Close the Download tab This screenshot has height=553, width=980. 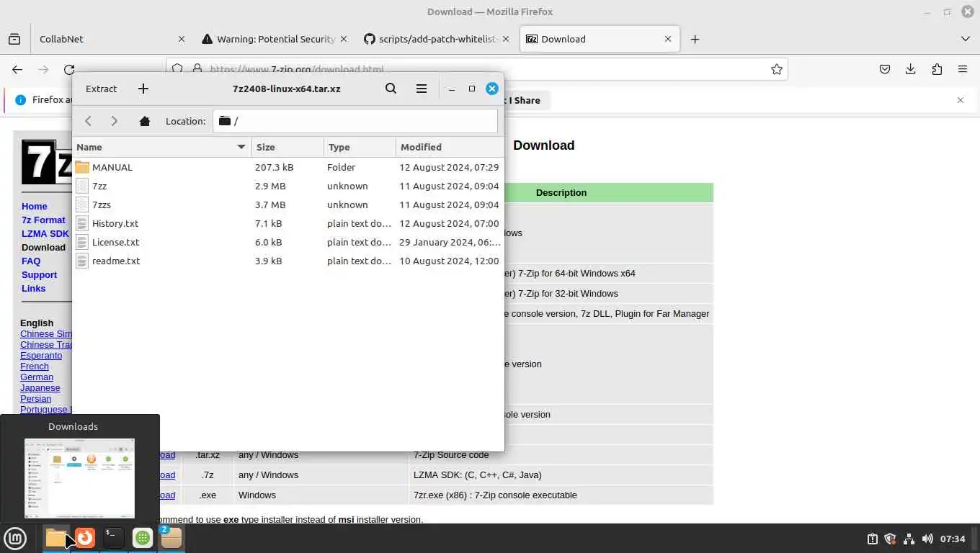point(668,39)
